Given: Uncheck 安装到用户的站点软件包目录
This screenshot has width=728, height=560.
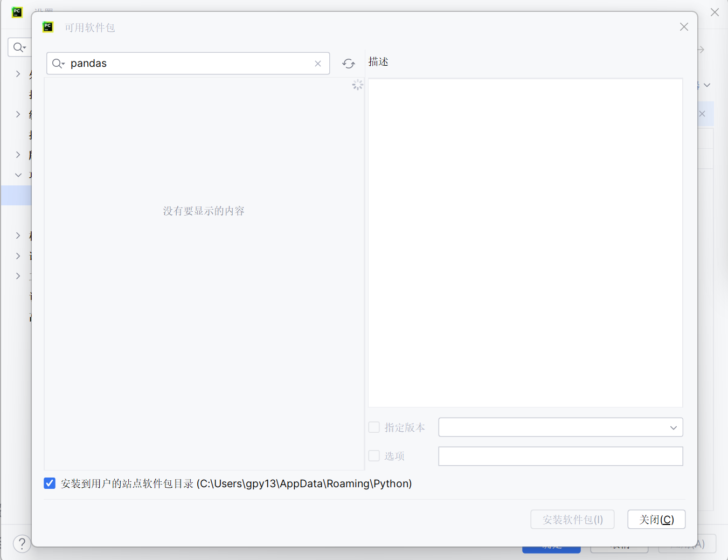Looking at the screenshot, I should [x=49, y=483].
